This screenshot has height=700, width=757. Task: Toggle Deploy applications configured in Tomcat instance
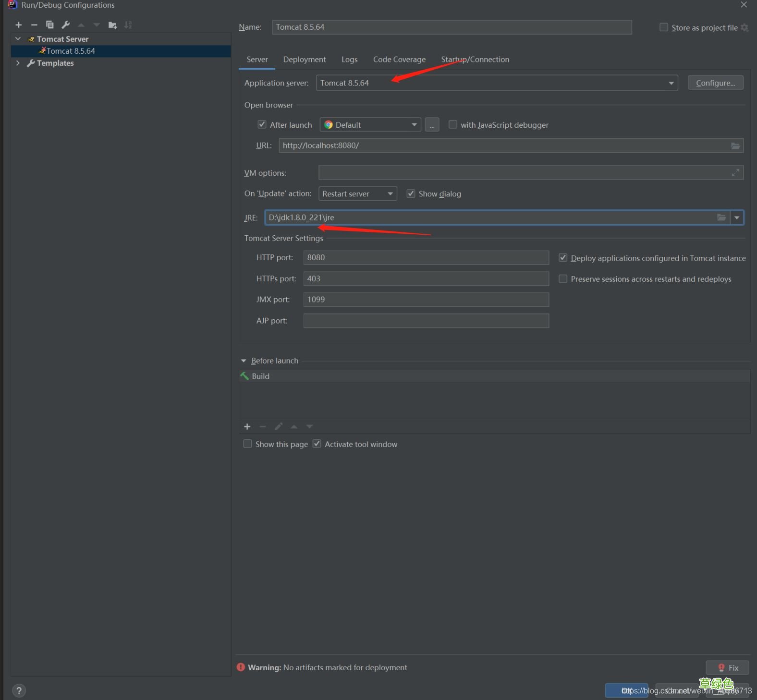point(563,258)
